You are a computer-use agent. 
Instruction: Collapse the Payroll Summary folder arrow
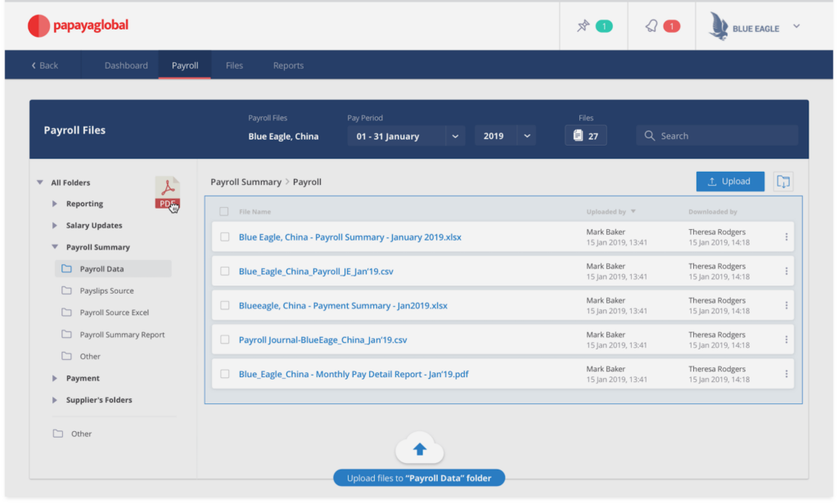click(x=55, y=247)
